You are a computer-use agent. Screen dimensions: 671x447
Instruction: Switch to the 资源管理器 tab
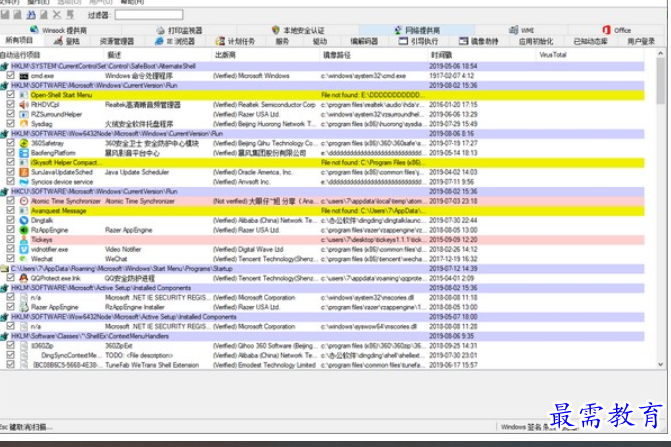click(116, 41)
